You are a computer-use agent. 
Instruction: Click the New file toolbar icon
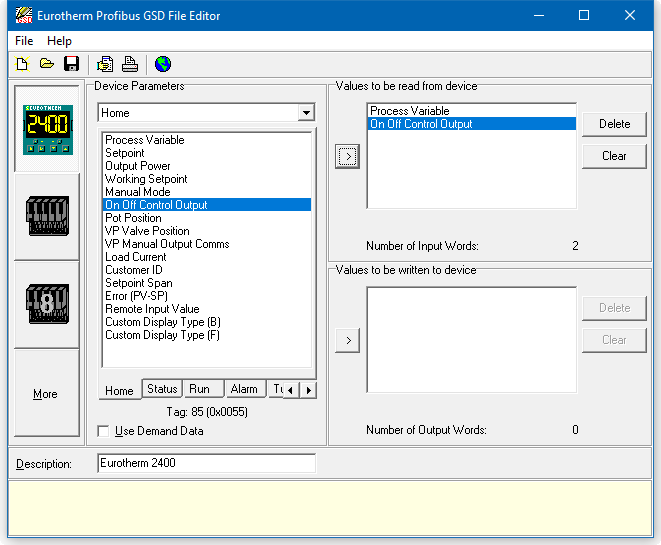tap(22, 64)
